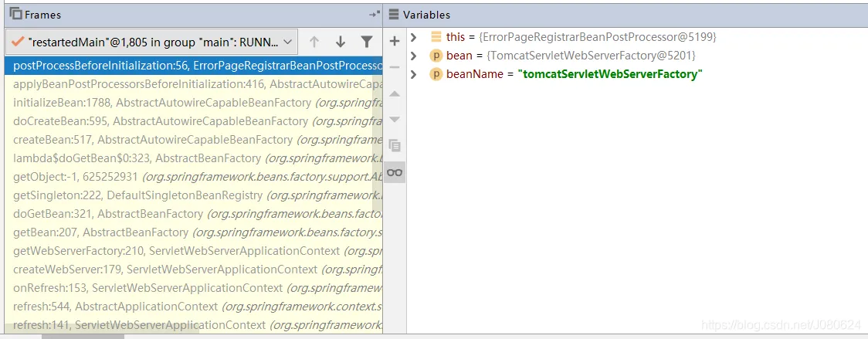Select the next frame down arrow

pos(341,42)
